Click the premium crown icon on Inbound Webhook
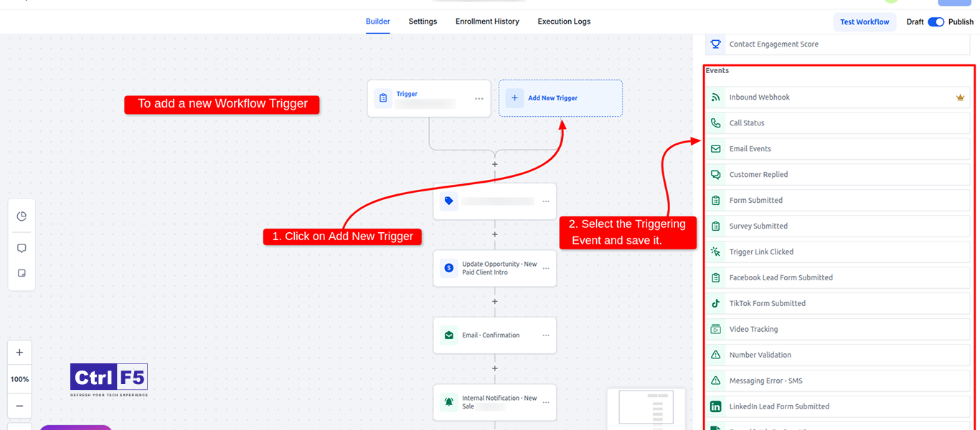Screen dimensions: 980x430 pyautogui.click(x=961, y=97)
